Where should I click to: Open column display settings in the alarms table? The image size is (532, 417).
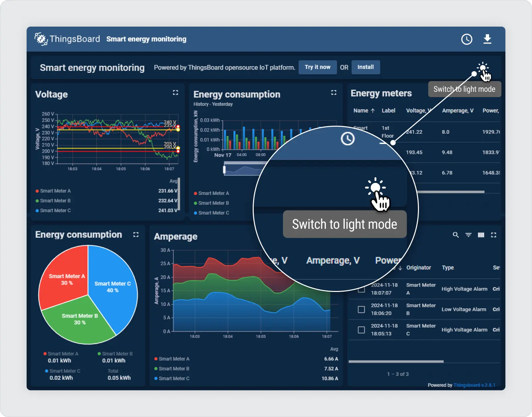pos(481,235)
